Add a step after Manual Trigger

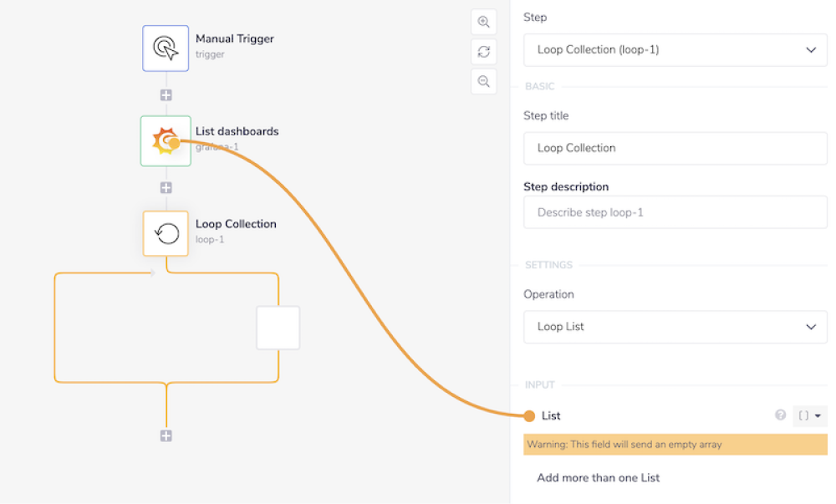(x=166, y=94)
